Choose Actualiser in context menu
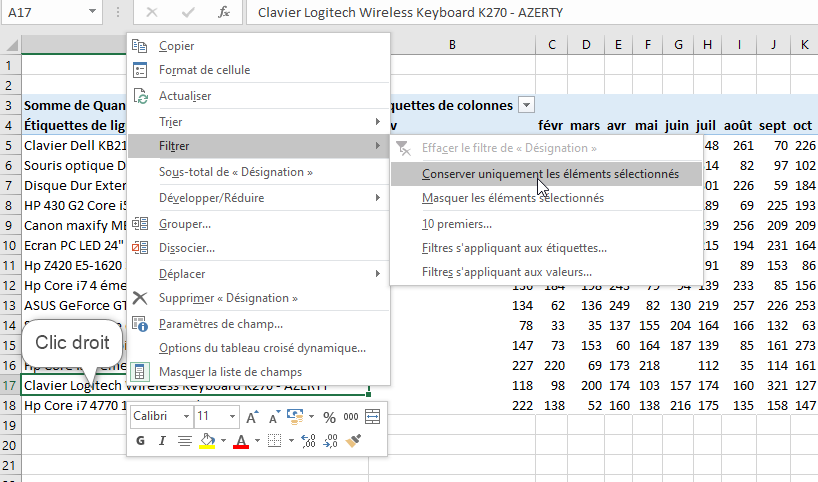Screen dimensions: 818x482 point(258,96)
